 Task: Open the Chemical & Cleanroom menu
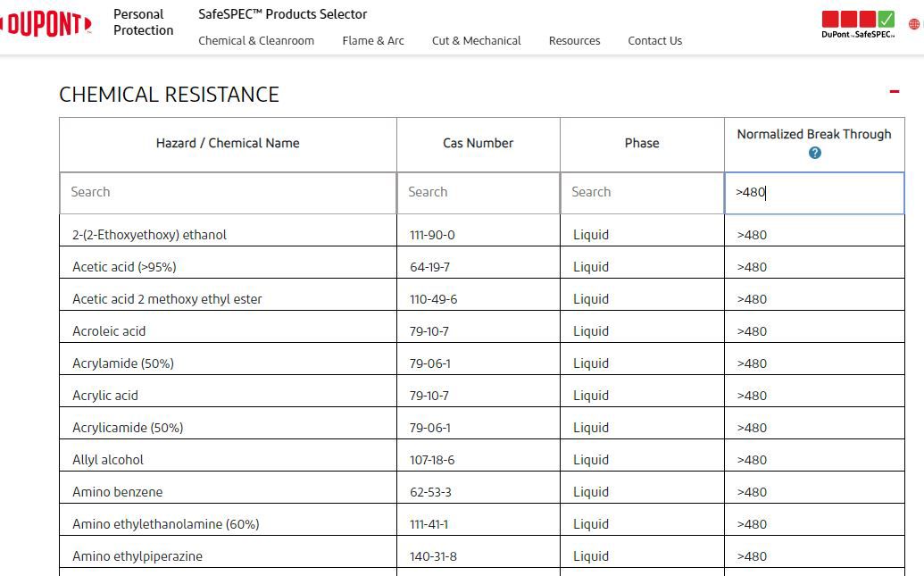(x=256, y=40)
